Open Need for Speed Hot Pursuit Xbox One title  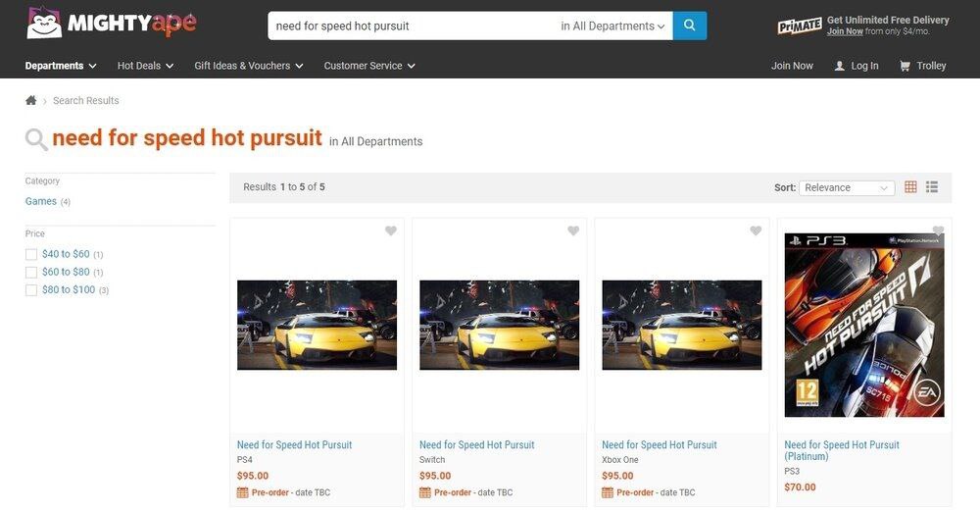(660, 445)
